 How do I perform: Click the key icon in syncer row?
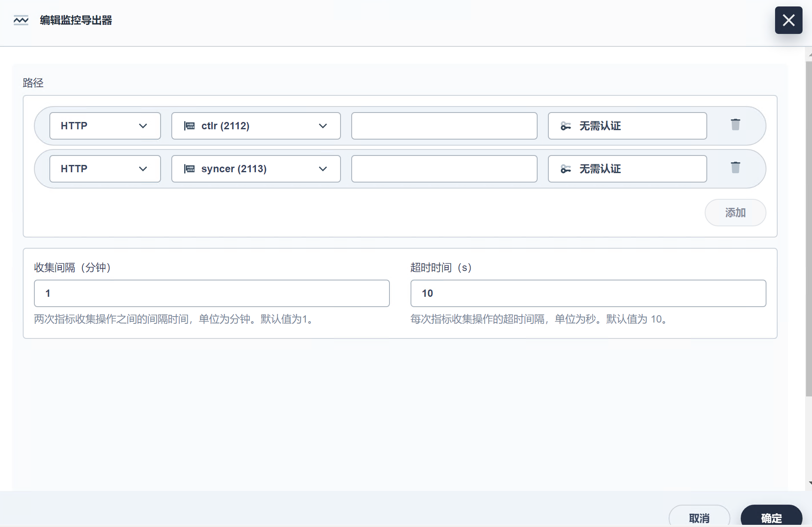(x=566, y=169)
